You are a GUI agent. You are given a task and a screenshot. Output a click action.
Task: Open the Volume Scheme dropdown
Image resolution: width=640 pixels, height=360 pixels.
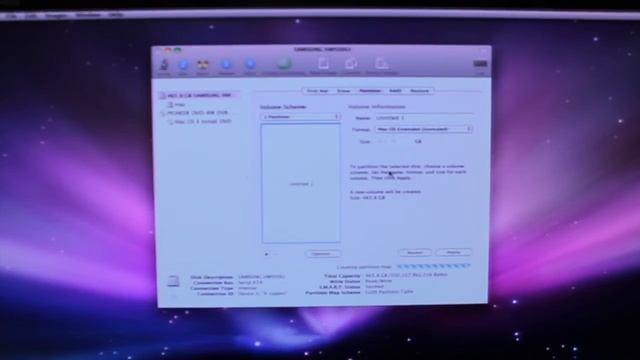(x=300, y=117)
